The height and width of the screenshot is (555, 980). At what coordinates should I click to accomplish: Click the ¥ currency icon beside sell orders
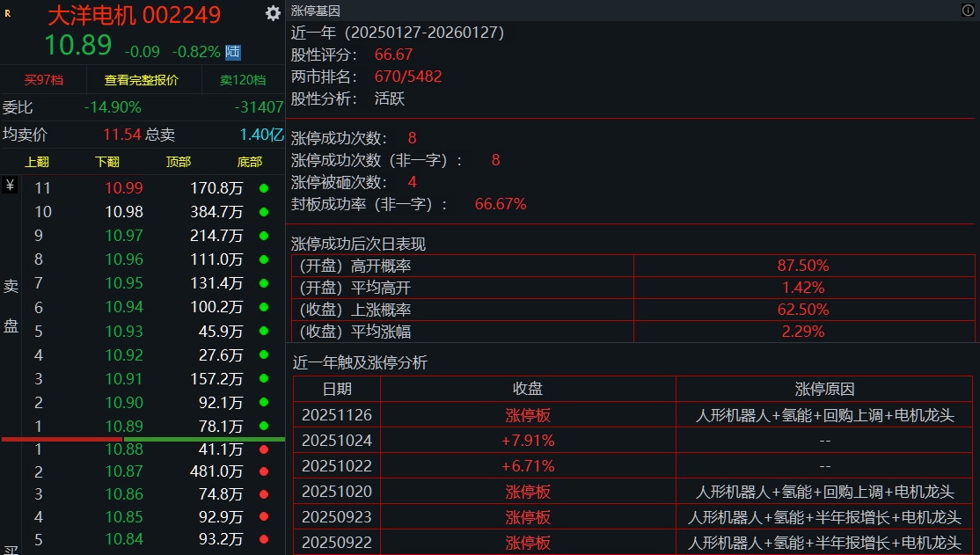[x=10, y=185]
